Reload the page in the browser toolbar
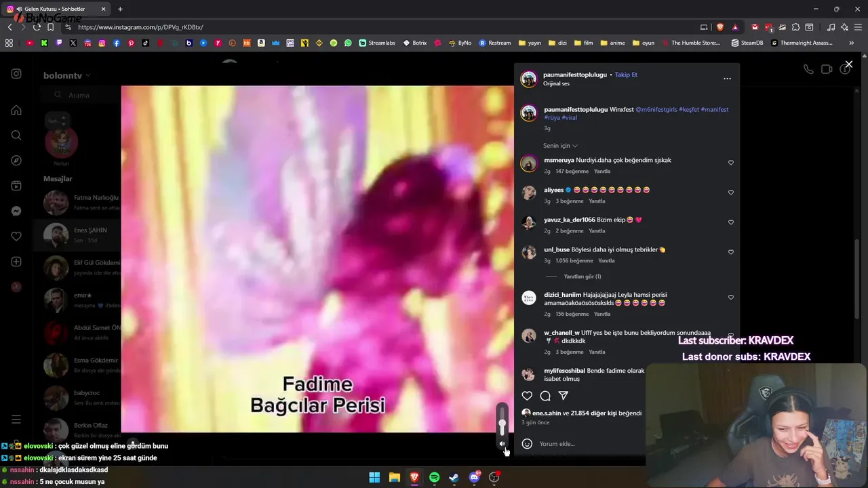Image resolution: width=868 pixels, height=488 pixels. tap(37, 27)
